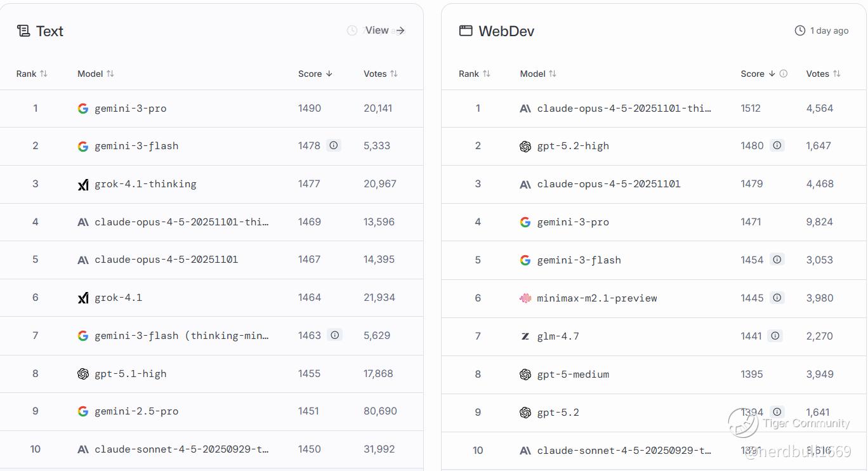Click info icon beside gpt-5.2-high score 1480
Screen dimensions: 868x471
777,145
